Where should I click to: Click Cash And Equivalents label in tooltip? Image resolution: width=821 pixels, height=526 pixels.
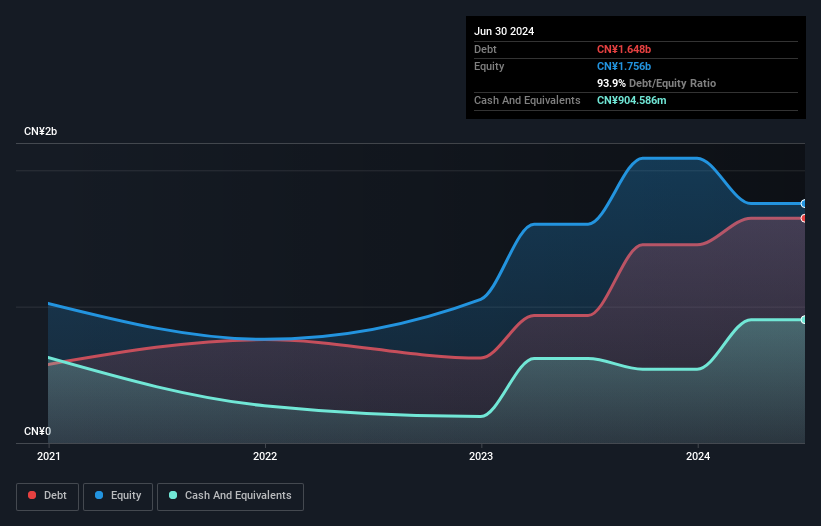[x=527, y=100]
